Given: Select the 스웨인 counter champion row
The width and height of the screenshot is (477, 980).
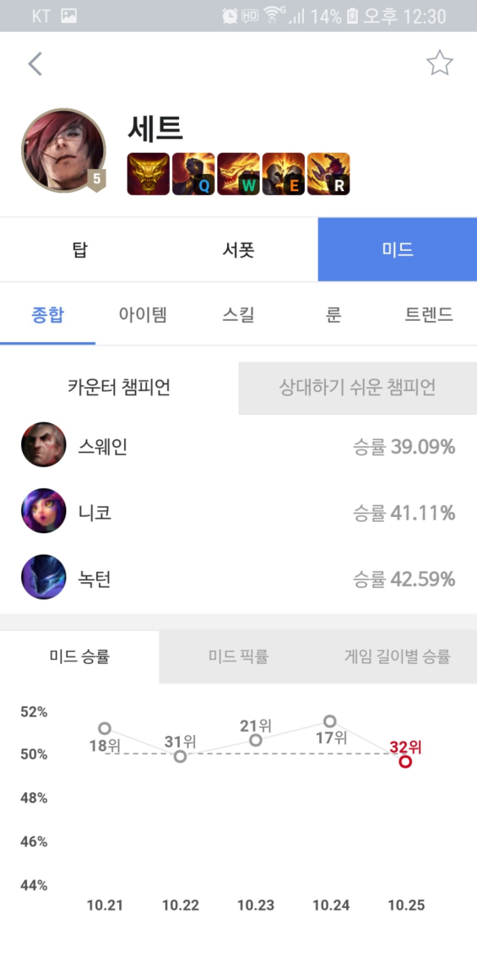Looking at the screenshot, I should pos(238,445).
